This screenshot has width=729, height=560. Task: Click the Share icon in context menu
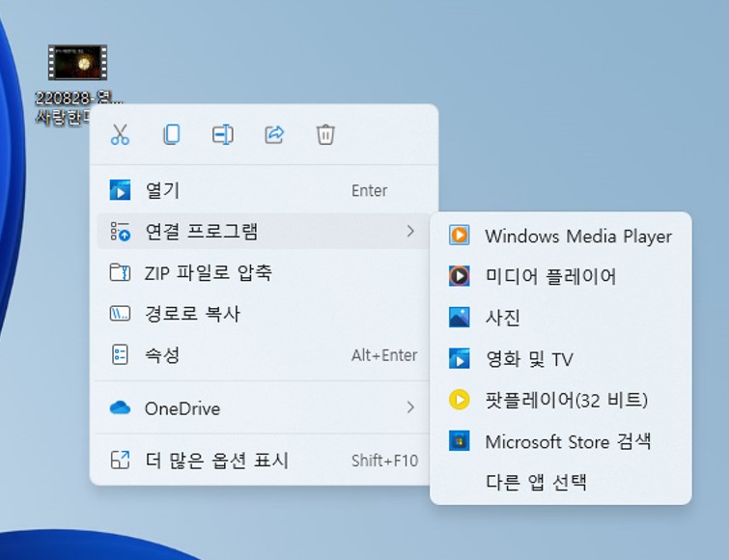(274, 135)
